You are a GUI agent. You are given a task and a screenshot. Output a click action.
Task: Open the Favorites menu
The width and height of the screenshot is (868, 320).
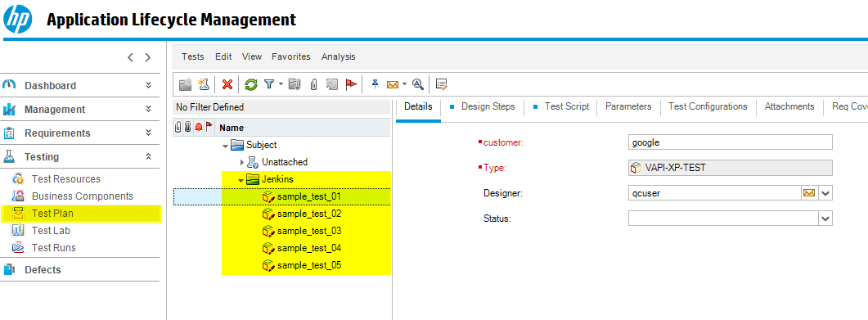291,56
